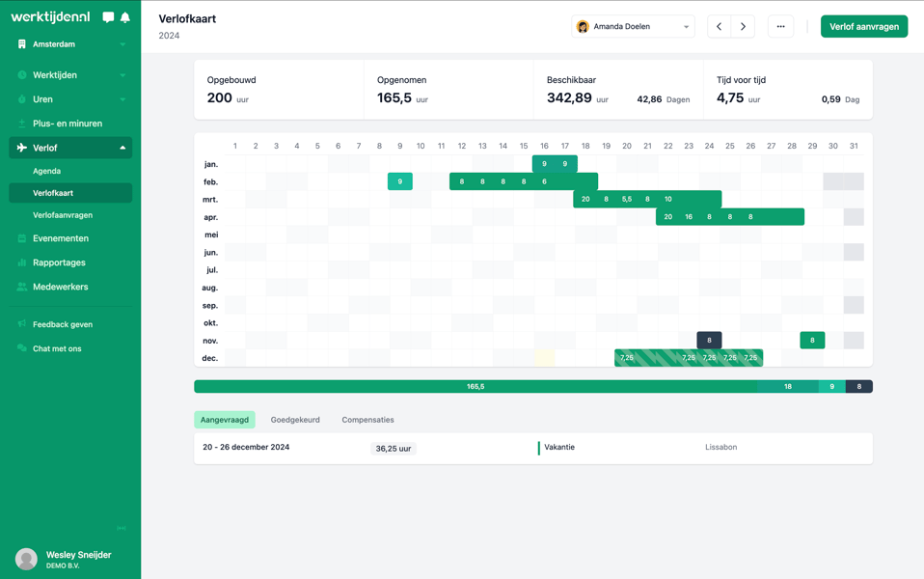Go to the previous year
Viewport: 924px width, 579px height.
click(719, 27)
